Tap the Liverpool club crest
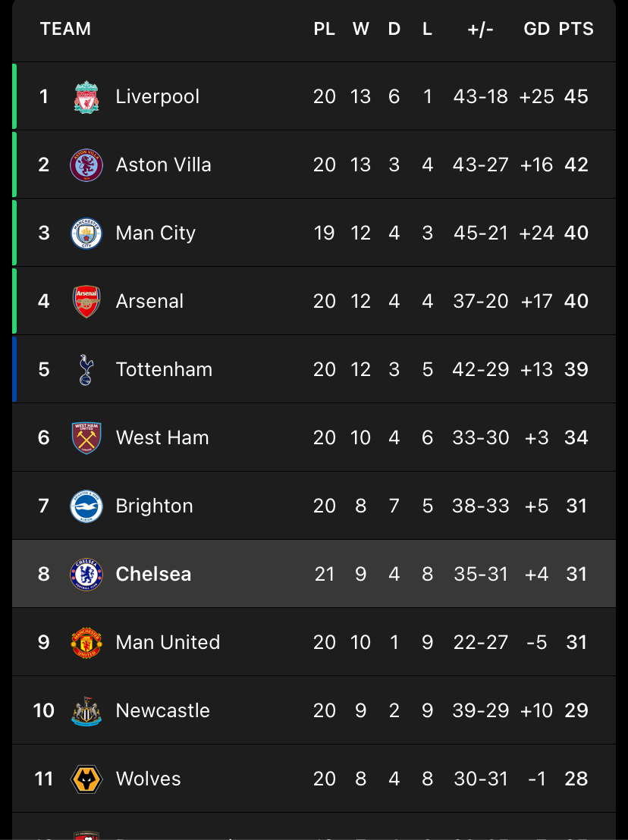This screenshot has width=628, height=840. (x=86, y=97)
